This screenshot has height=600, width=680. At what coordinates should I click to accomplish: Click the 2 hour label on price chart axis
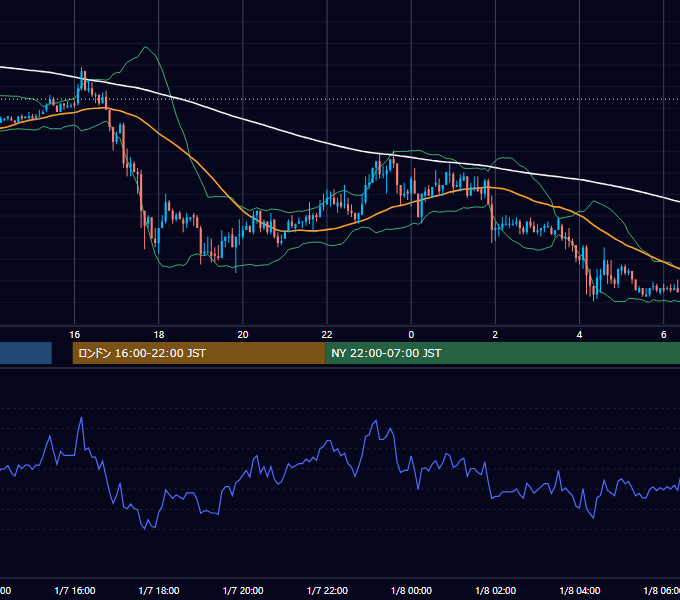[x=495, y=334]
